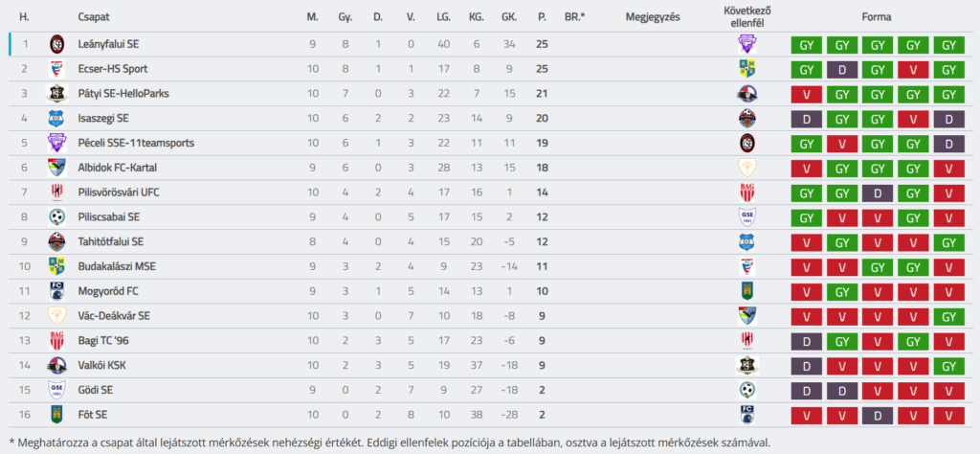
Task: Click the 'Csapat' column header
Action: 94,17
